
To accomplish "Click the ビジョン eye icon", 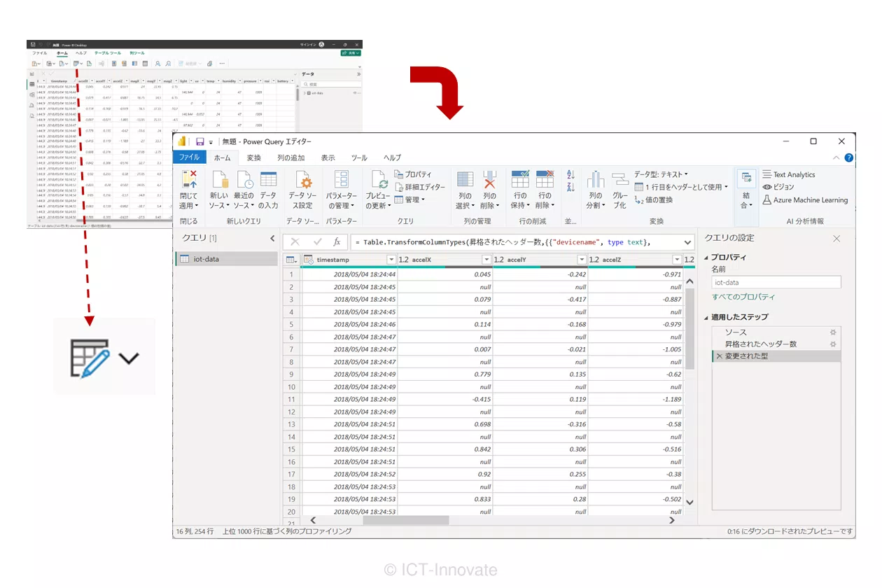I will click(x=766, y=187).
